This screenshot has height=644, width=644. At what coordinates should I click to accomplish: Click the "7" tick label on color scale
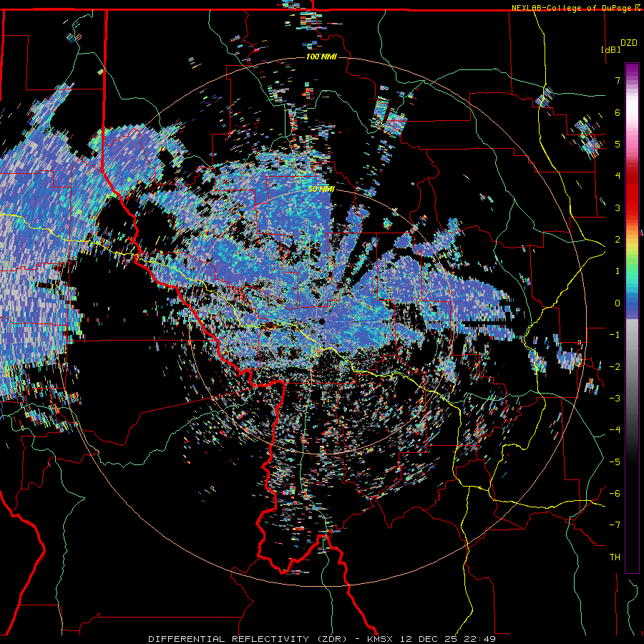[618, 80]
